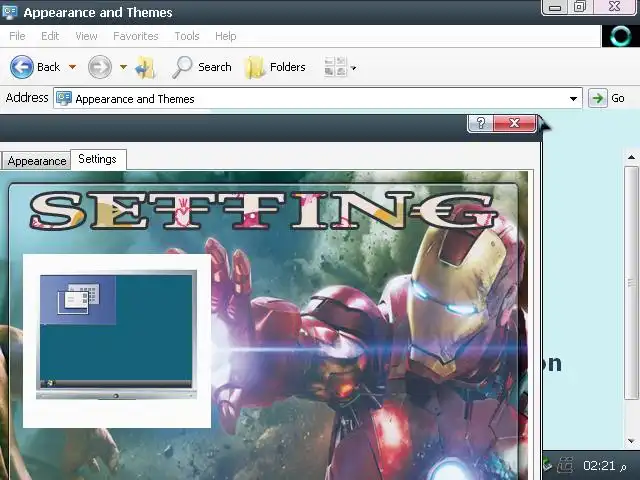Click the monitor preview thumbnail

pyautogui.click(x=116, y=336)
